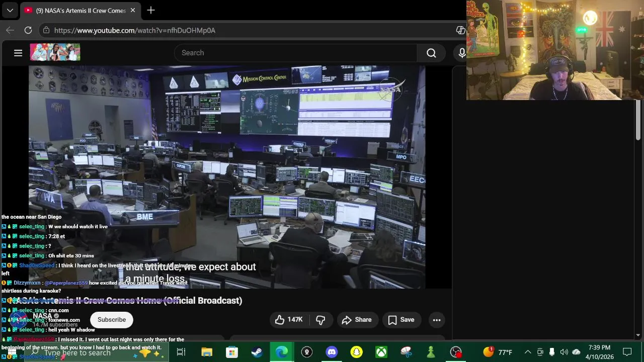Click the YouTube search magnifier button
Screen dimensions: 644x362
click(x=431, y=53)
